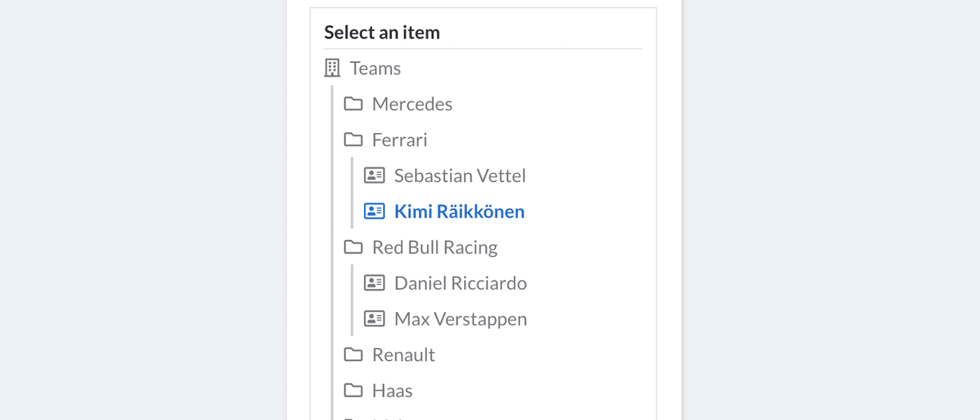Click the folder icon beside Red Bull Racing
The image size is (980, 420).
pyautogui.click(x=353, y=247)
